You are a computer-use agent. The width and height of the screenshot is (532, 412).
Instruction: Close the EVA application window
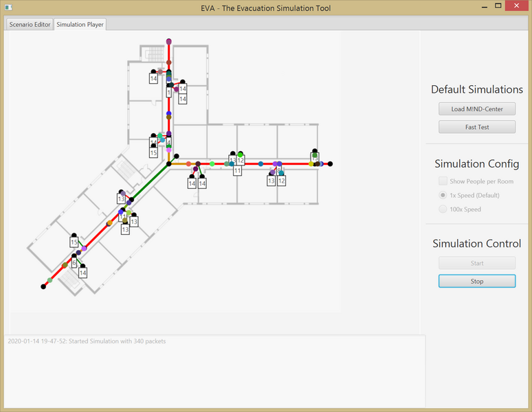[x=516, y=6]
